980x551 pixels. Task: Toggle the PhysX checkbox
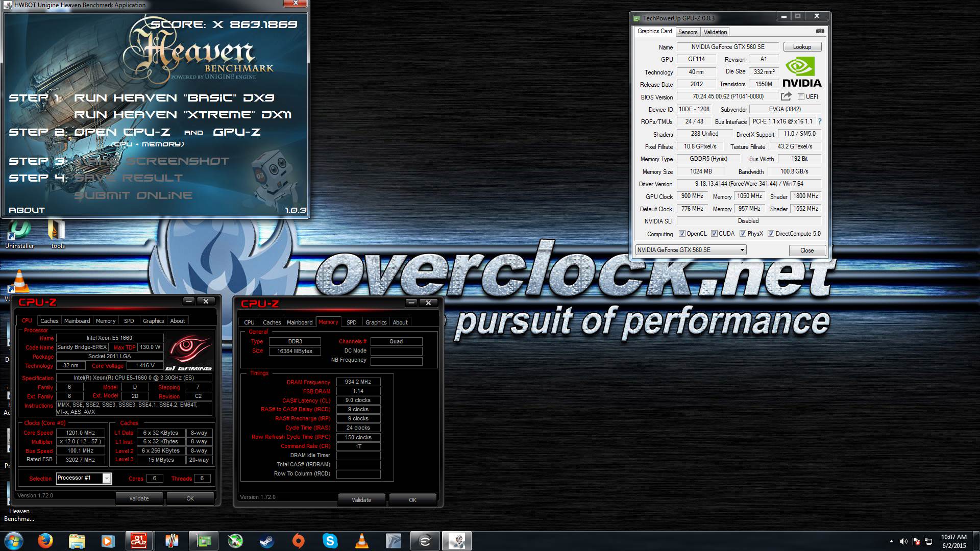[743, 234]
